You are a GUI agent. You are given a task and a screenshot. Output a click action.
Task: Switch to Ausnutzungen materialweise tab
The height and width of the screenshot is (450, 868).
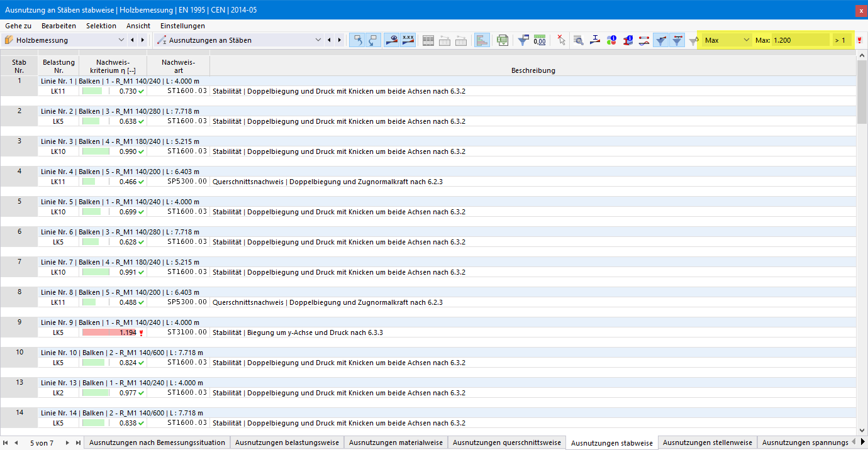[396, 443]
